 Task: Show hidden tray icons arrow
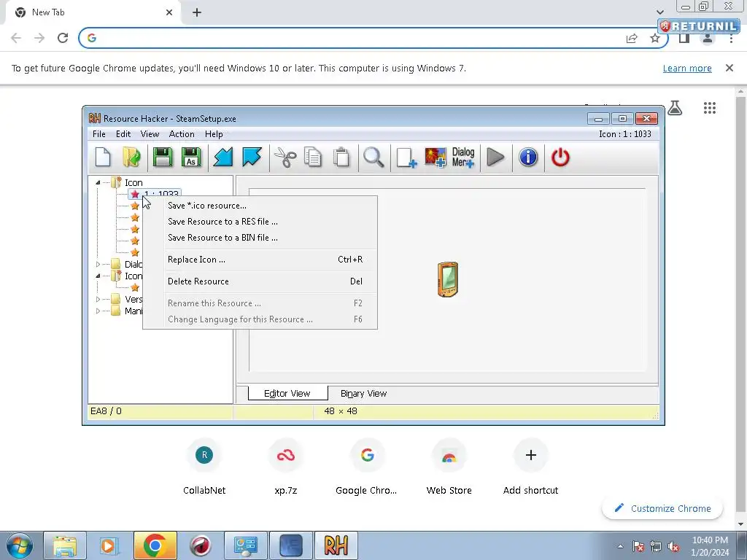(620, 546)
